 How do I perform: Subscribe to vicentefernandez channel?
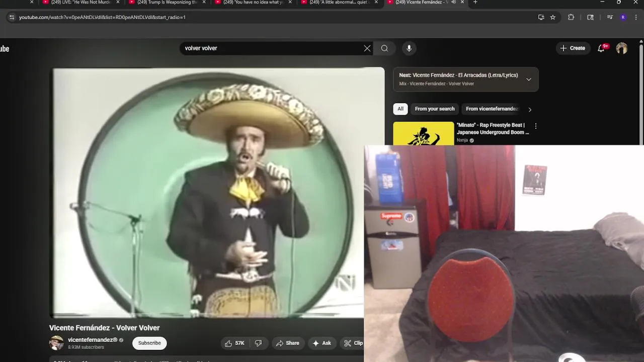tap(149, 343)
